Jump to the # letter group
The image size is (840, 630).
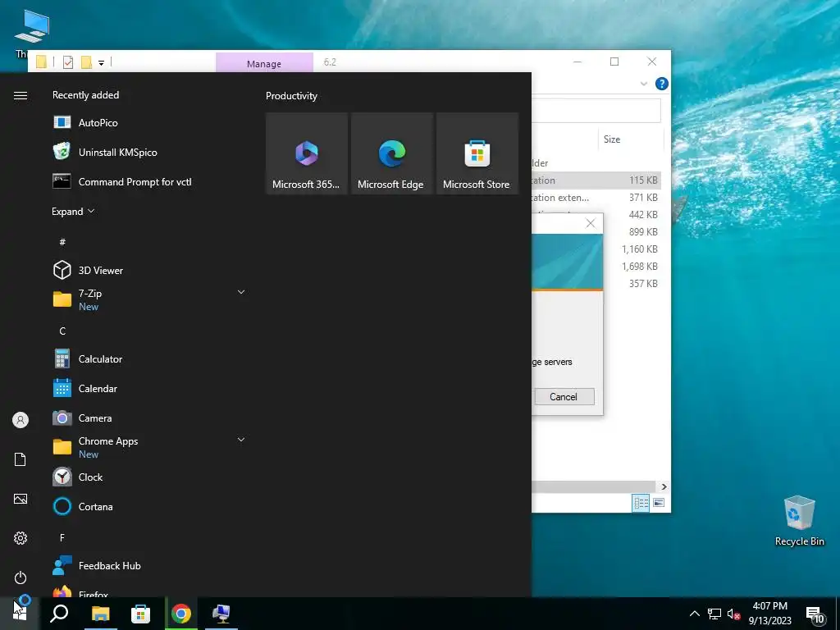(62, 242)
